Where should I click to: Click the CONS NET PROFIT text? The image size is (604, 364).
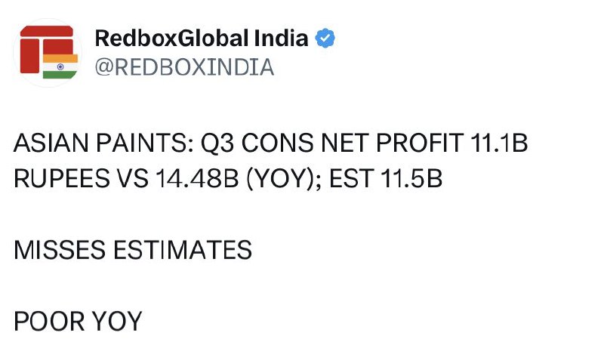click(x=353, y=143)
